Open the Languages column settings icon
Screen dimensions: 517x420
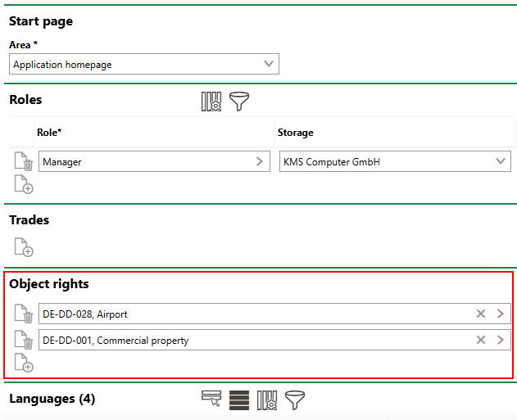click(x=267, y=400)
